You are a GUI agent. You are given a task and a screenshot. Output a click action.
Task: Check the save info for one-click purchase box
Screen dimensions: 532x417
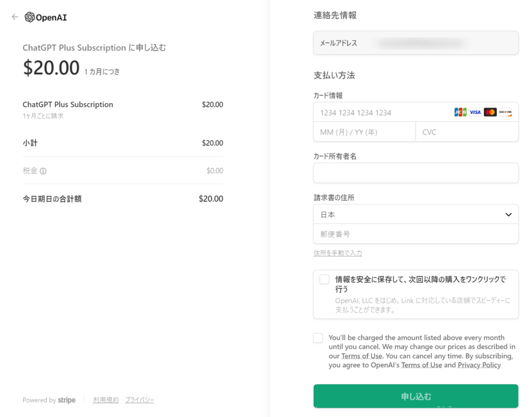pos(324,279)
